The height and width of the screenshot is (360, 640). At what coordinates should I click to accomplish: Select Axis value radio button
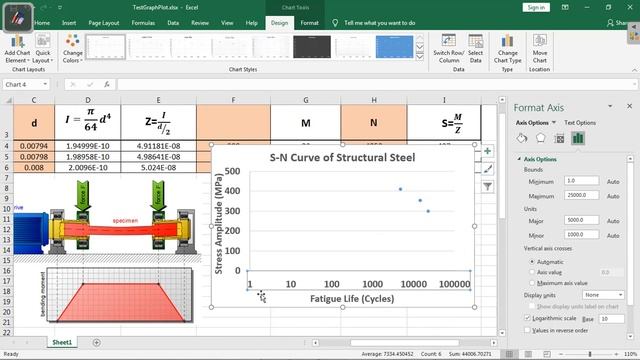coord(532,272)
